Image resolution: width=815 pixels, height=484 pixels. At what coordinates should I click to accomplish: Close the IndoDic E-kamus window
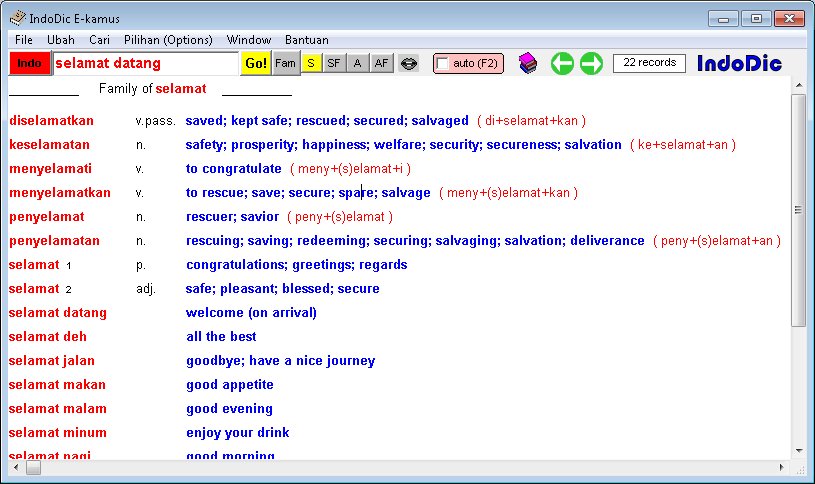[789, 19]
